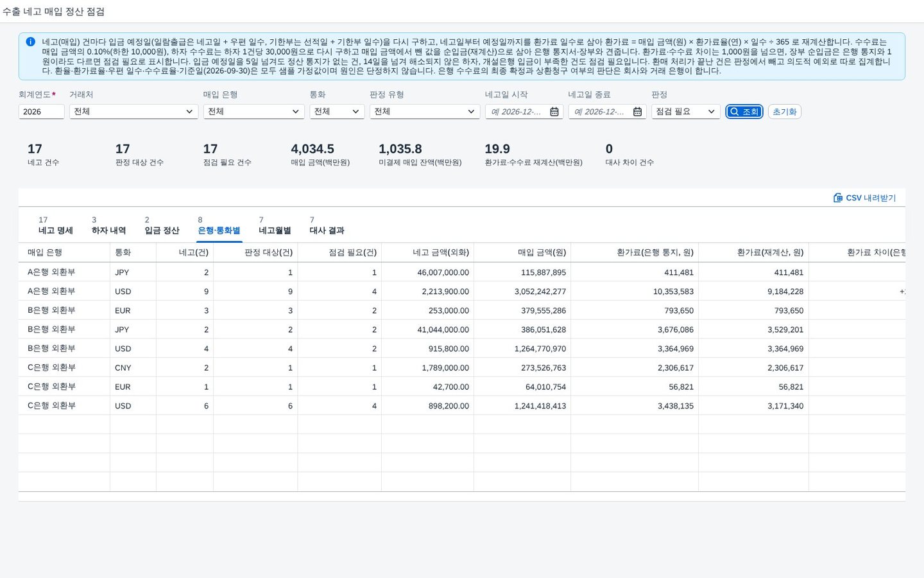
Task: Click the 매입 은행 column header
Action: [x=64, y=252]
